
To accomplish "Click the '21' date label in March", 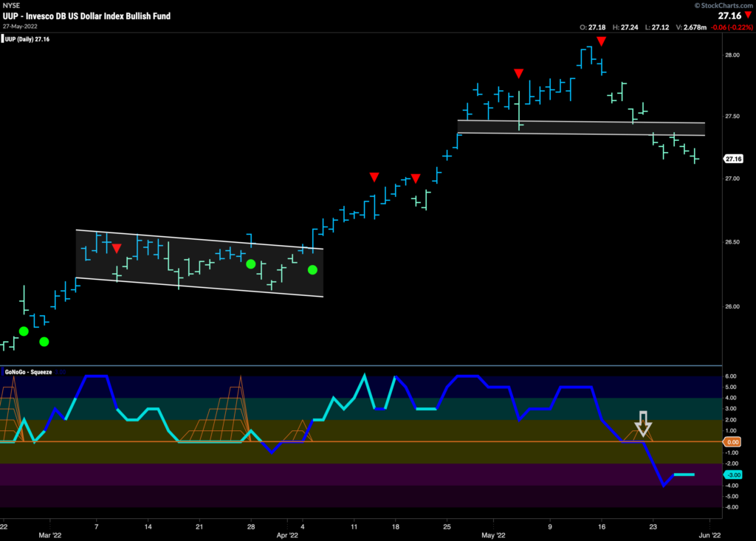I will 199,526.
